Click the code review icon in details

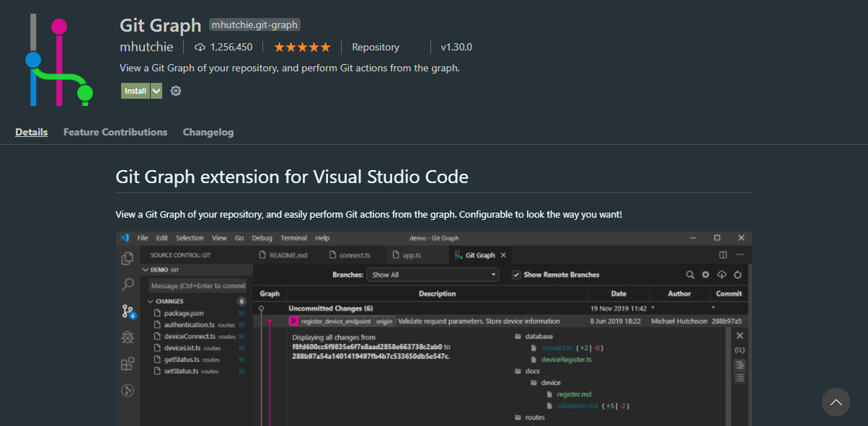[x=740, y=350]
